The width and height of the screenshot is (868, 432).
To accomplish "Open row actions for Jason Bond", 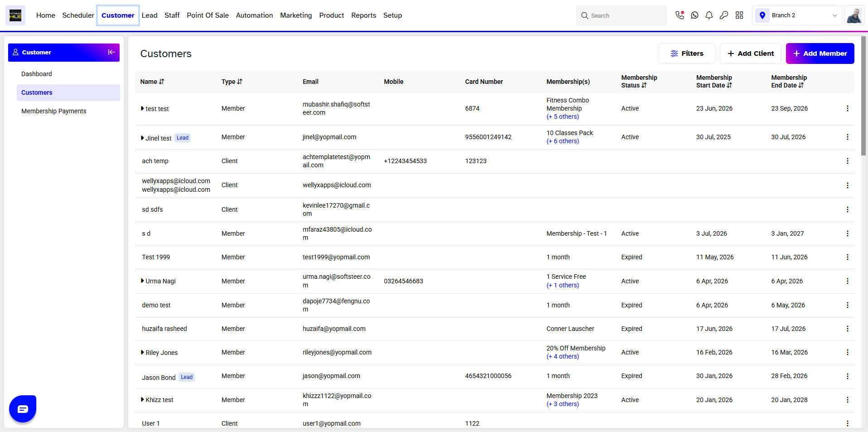I will pos(848,376).
